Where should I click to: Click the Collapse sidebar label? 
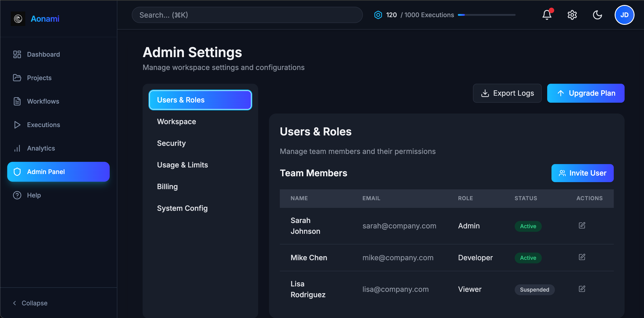tap(35, 303)
